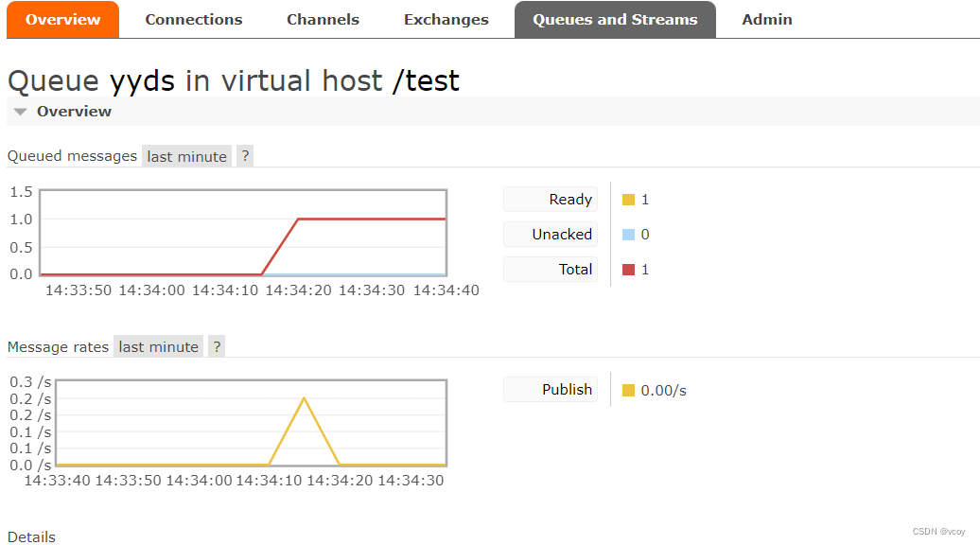Image resolution: width=980 pixels, height=545 pixels.
Task: Click the yellow Ready color swatch
Action: pyautogui.click(x=629, y=200)
